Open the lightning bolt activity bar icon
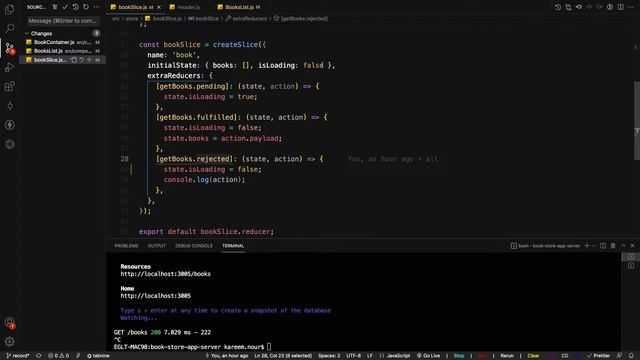The image size is (640, 360). click(x=9, y=125)
